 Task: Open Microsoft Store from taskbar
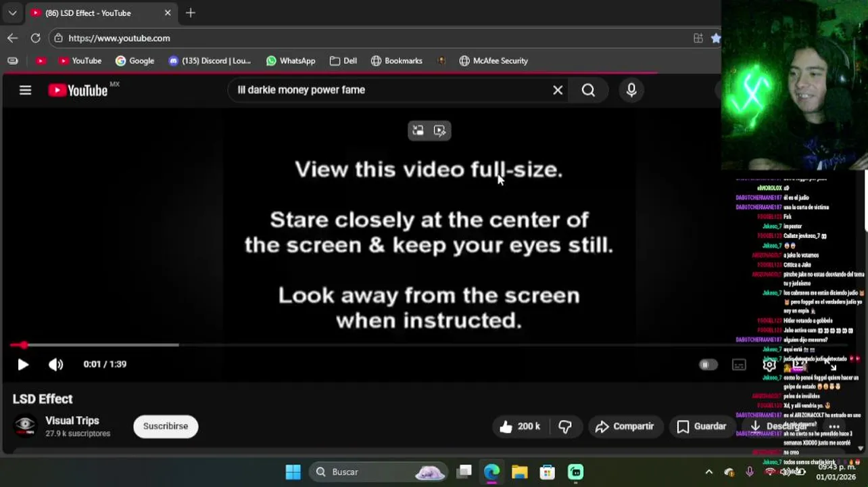(547, 472)
